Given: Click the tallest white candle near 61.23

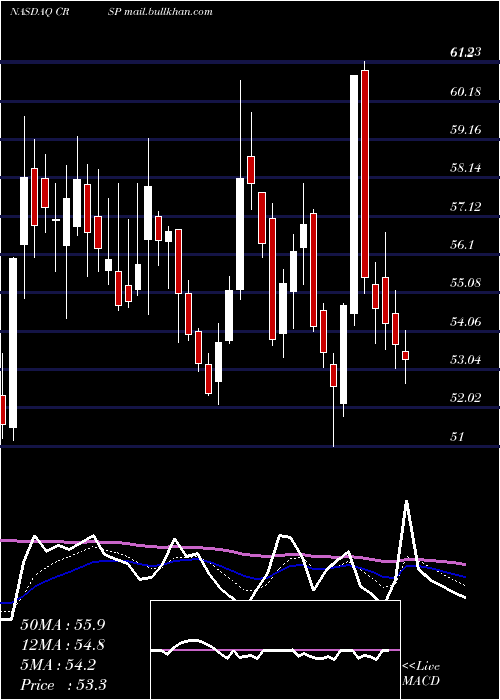Looking at the screenshot, I should [x=354, y=194].
